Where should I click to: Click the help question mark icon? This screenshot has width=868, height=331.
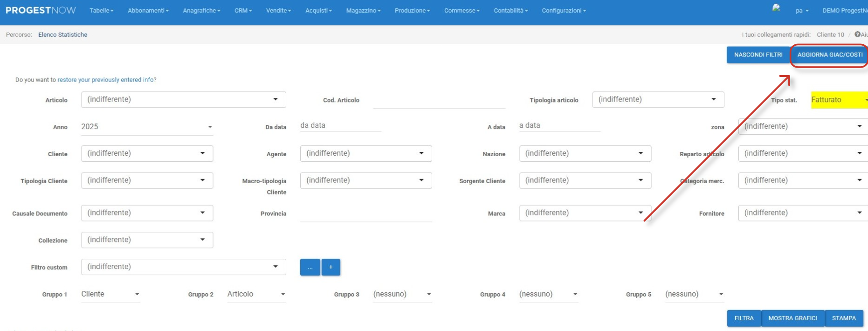[x=857, y=34]
